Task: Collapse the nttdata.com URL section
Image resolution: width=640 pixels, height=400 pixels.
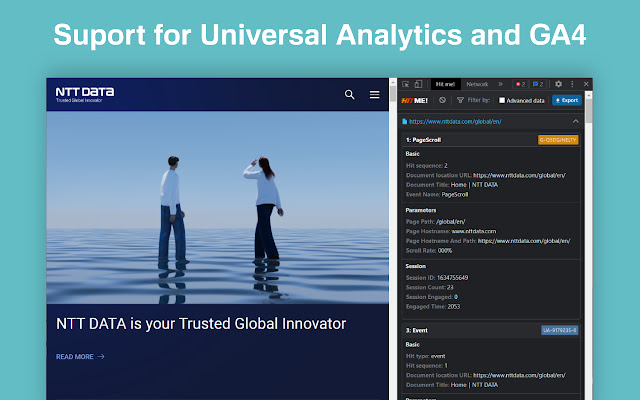Action: tap(575, 121)
